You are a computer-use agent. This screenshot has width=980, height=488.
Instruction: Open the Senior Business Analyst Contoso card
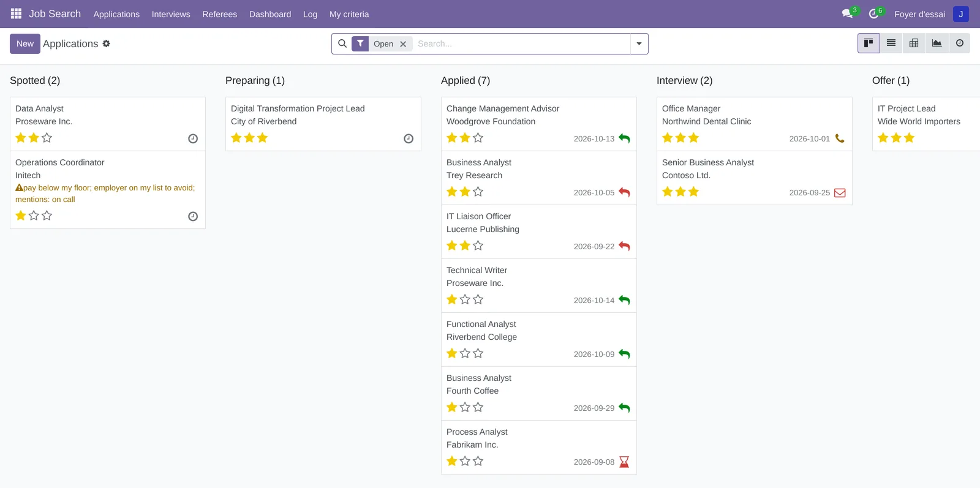pos(755,178)
